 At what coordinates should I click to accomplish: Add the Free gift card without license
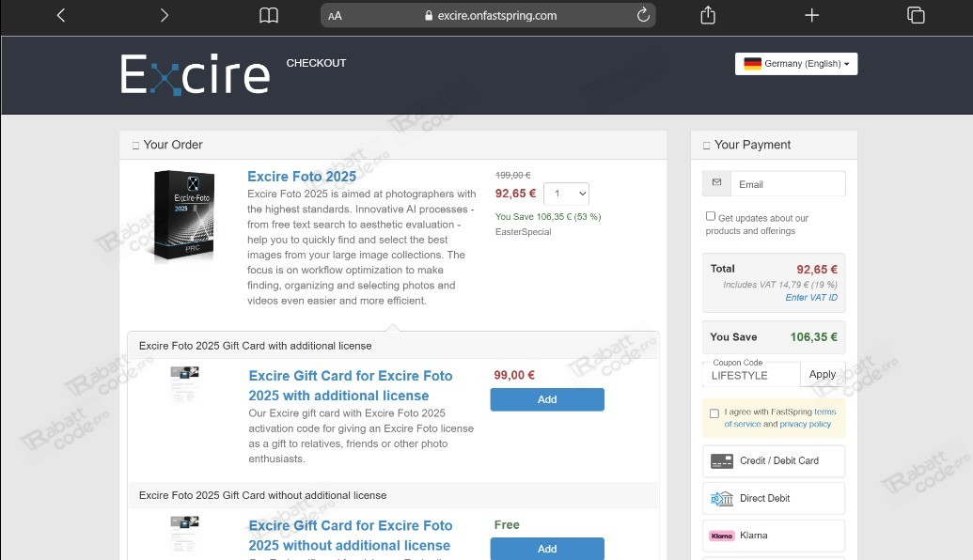(x=547, y=549)
